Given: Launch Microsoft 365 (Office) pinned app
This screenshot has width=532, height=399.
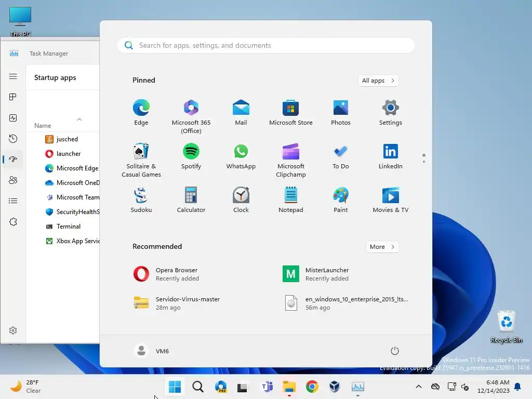Looking at the screenshot, I should 191,117.
